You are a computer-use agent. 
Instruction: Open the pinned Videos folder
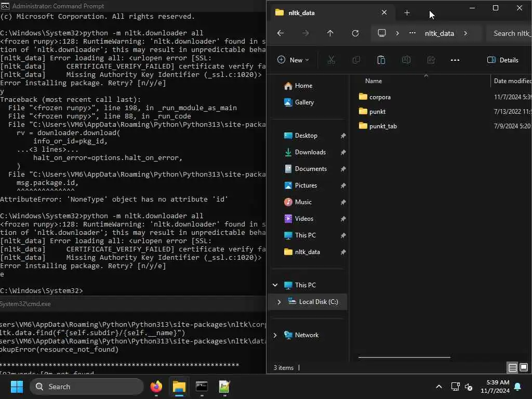pos(304,219)
